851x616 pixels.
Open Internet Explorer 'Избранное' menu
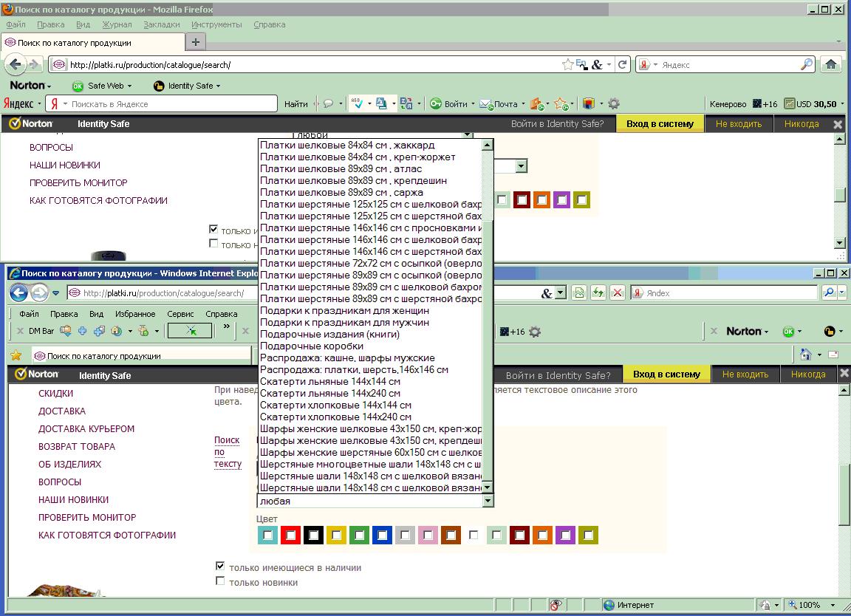[135, 314]
